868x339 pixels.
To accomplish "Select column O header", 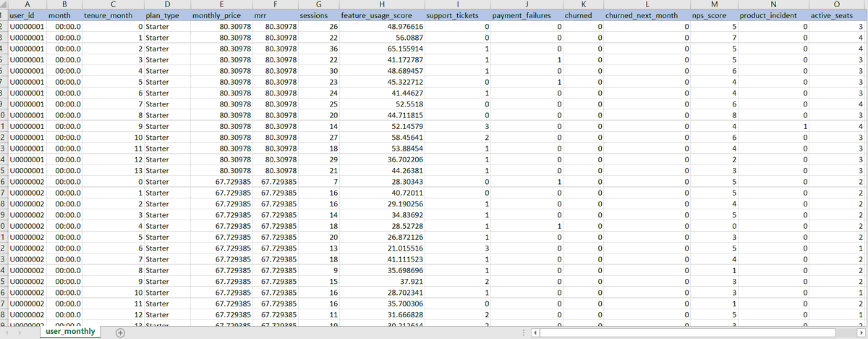I will pos(835,4).
